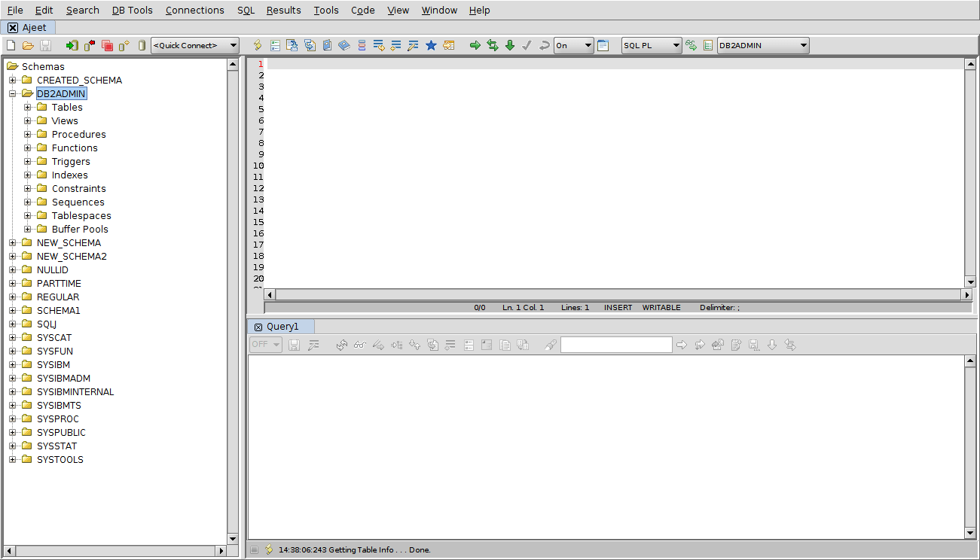The height and width of the screenshot is (560, 980).
Task: Click the status bar lightning icon
Action: click(269, 549)
